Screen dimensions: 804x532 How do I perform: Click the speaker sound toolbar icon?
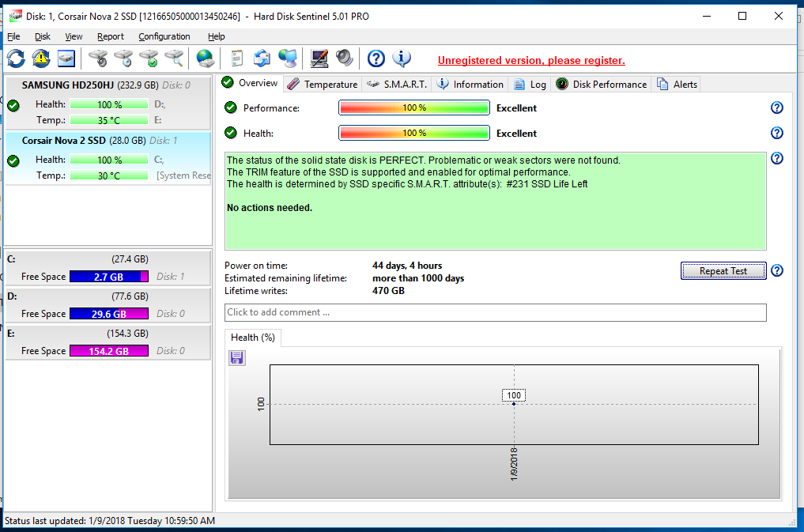(x=345, y=58)
